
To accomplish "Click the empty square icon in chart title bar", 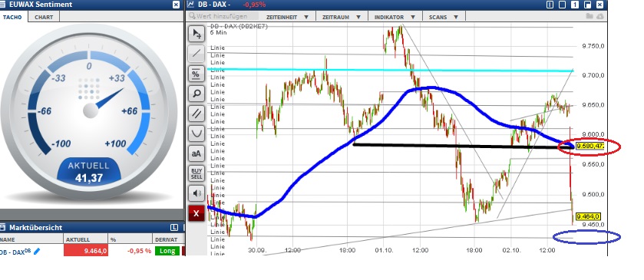I will click(563, 5).
